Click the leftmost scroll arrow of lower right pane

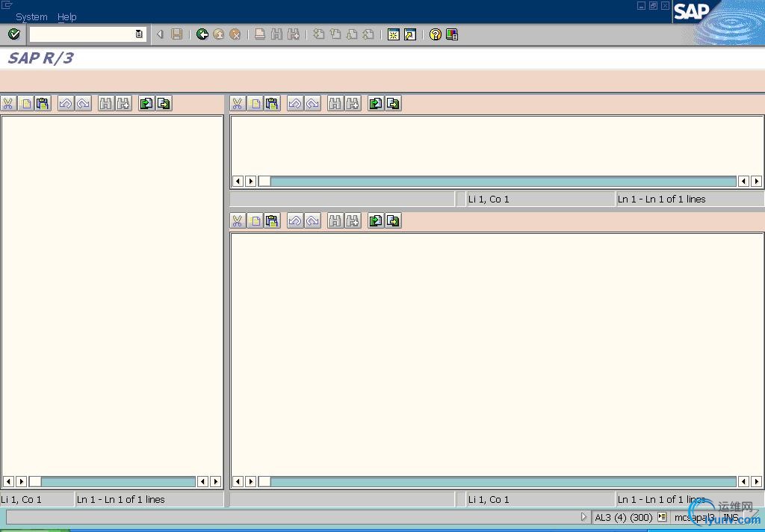click(x=238, y=482)
